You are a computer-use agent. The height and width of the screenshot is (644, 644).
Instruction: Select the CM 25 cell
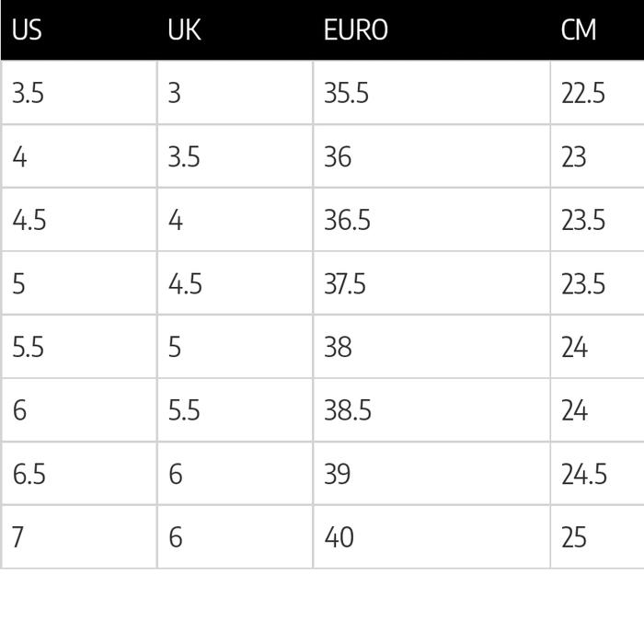pos(574,537)
